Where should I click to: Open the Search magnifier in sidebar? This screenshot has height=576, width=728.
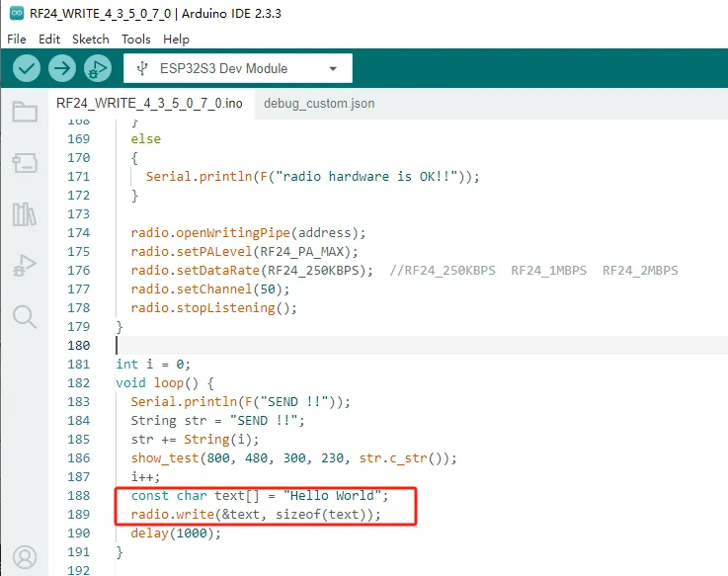tap(25, 316)
